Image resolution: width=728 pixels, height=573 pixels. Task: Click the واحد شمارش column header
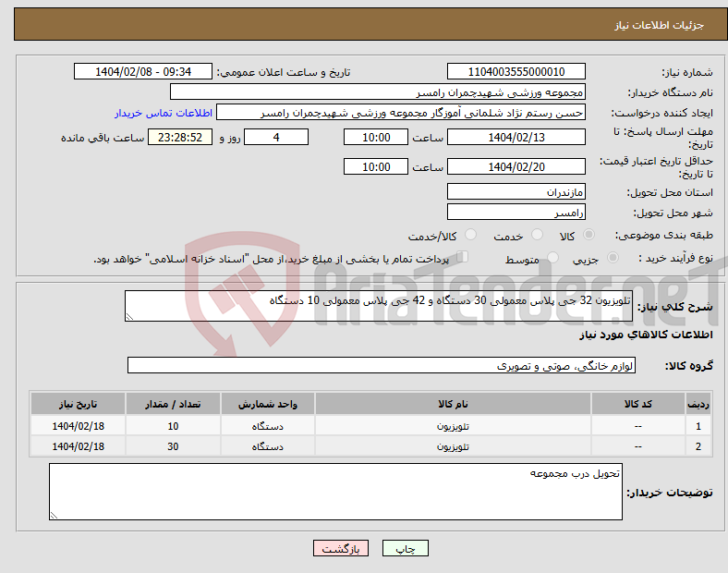(x=268, y=404)
